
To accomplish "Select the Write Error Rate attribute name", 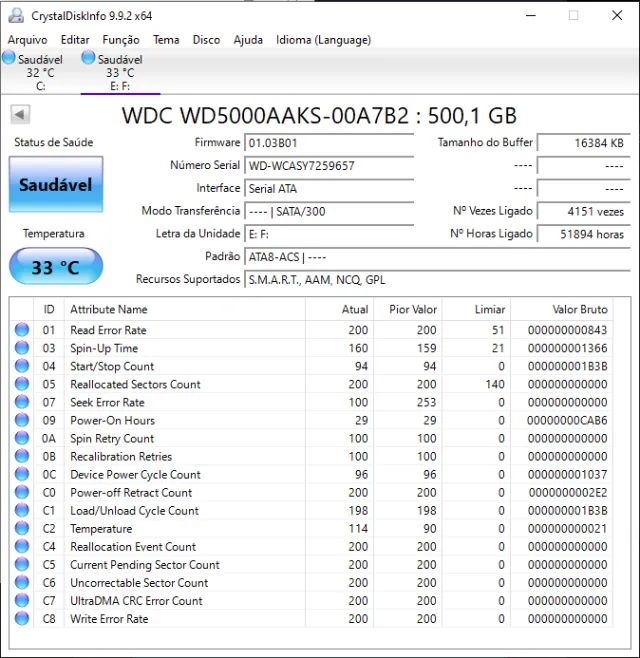I will coord(109,619).
